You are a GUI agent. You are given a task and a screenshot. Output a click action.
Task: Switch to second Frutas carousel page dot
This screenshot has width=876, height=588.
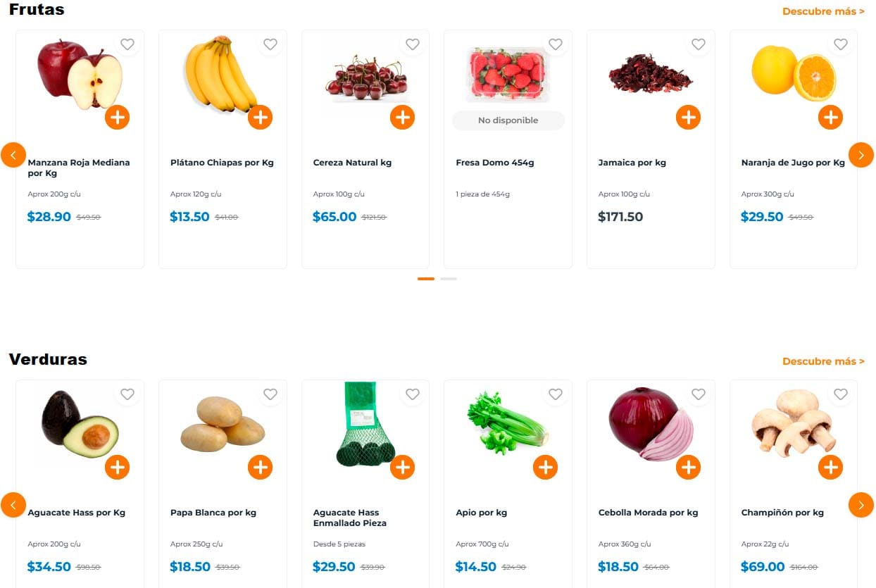(449, 279)
